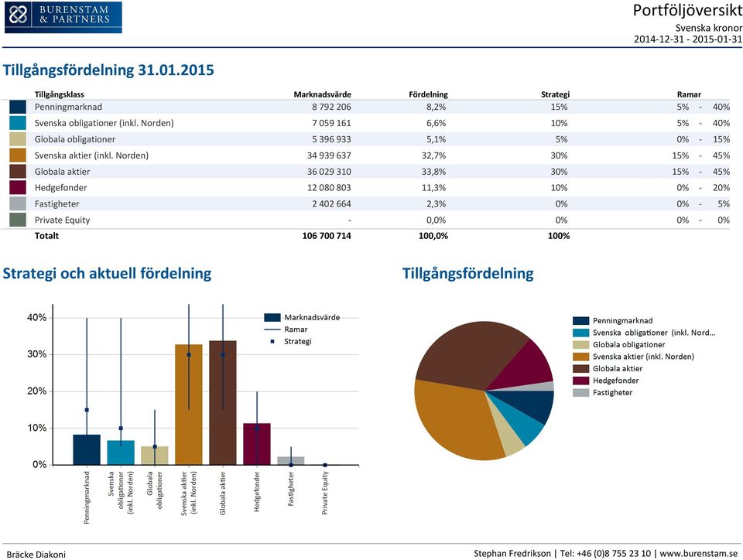Click the Bräcke Diakoni footer text
The height and width of the screenshot is (560, 743).
tap(36, 555)
